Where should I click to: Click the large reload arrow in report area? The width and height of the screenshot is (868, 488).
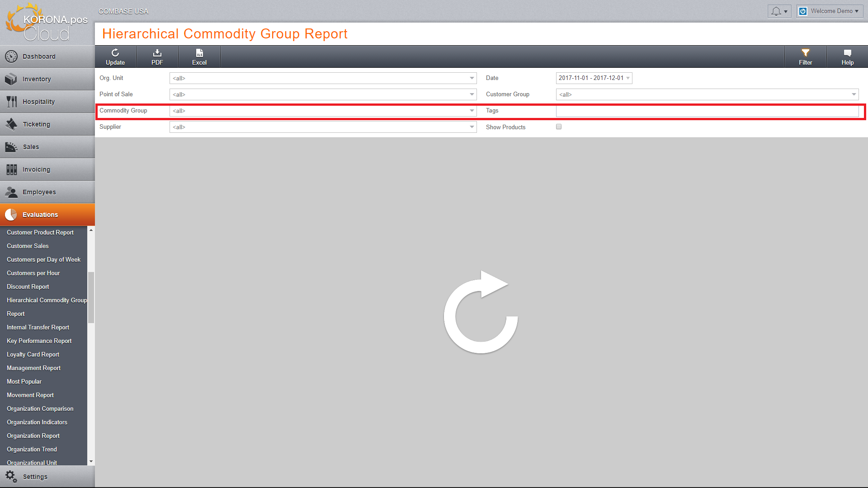(481, 312)
